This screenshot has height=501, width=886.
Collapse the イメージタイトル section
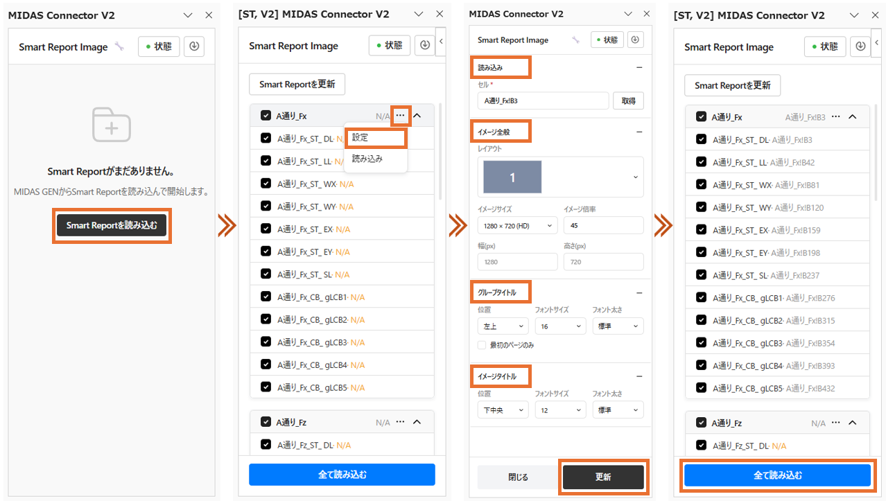coord(639,376)
